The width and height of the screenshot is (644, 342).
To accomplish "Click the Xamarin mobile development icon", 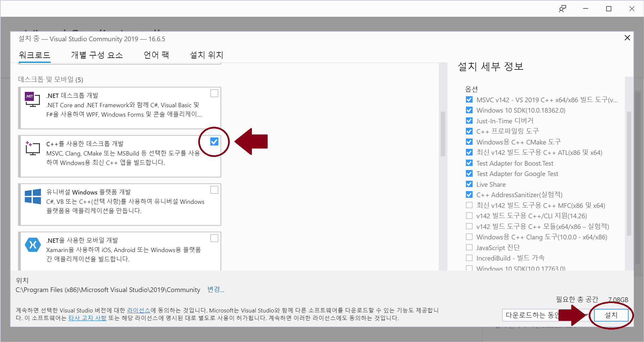I will [33, 245].
